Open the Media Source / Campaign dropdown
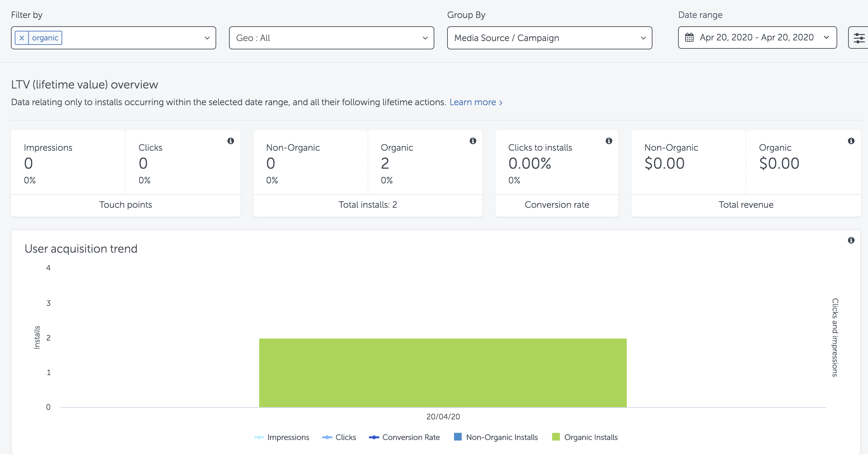The height and width of the screenshot is (454, 868). [549, 38]
